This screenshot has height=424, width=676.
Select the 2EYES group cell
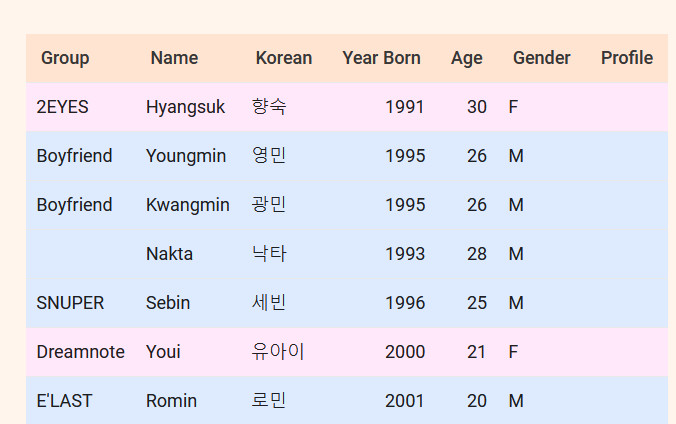click(62, 107)
